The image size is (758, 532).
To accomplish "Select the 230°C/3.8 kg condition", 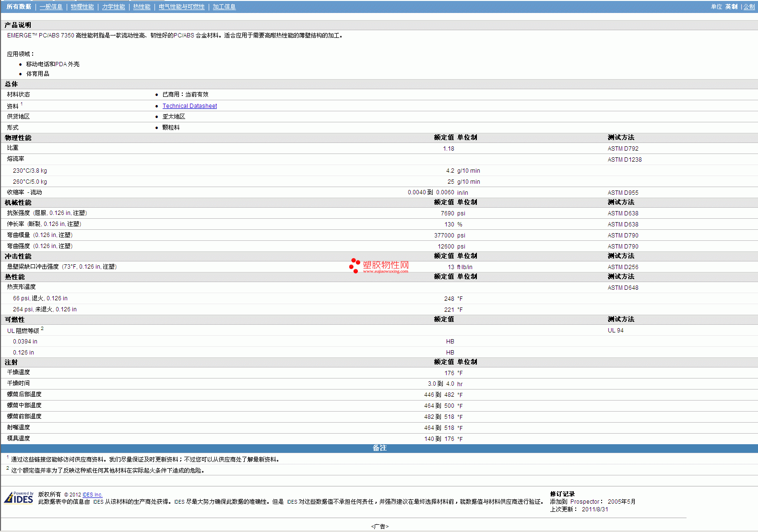I will (x=30, y=171).
